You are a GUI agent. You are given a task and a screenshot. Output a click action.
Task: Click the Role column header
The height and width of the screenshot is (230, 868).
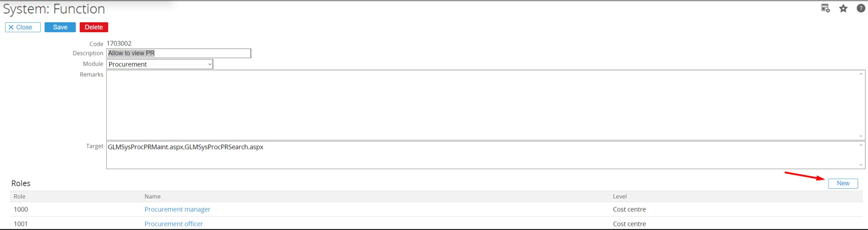pos(20,196)
